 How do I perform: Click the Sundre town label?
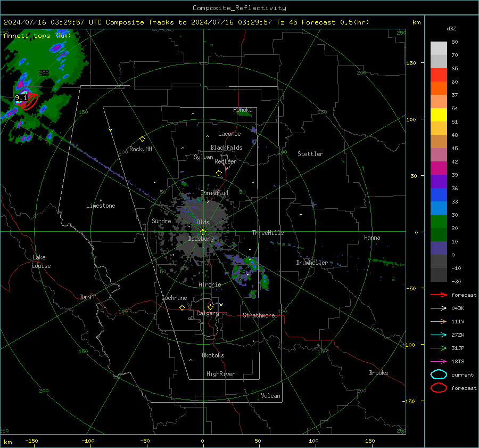tap(161, 221)
